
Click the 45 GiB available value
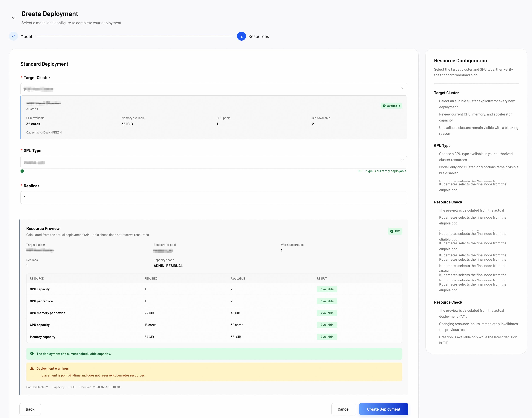point(235,313)
